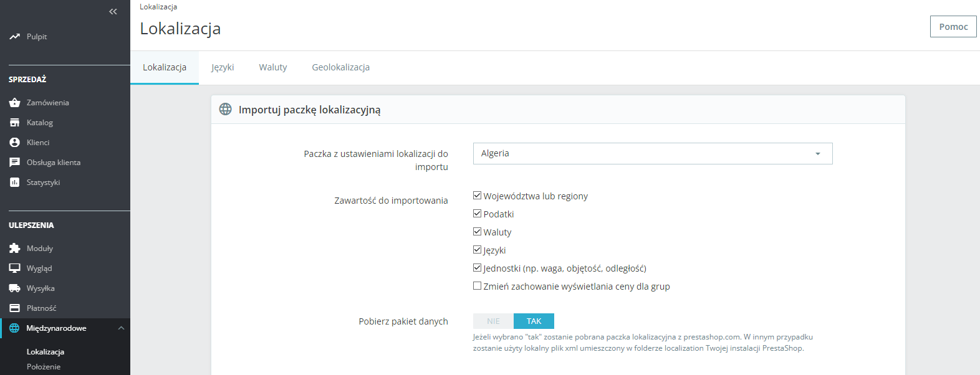Open the Geolokalizacja tab

(341, 67)
